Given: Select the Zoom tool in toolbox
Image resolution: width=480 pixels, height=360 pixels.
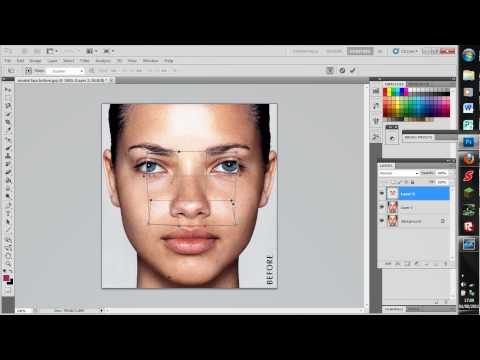Looking at the screenshot, I should point(8,263).
